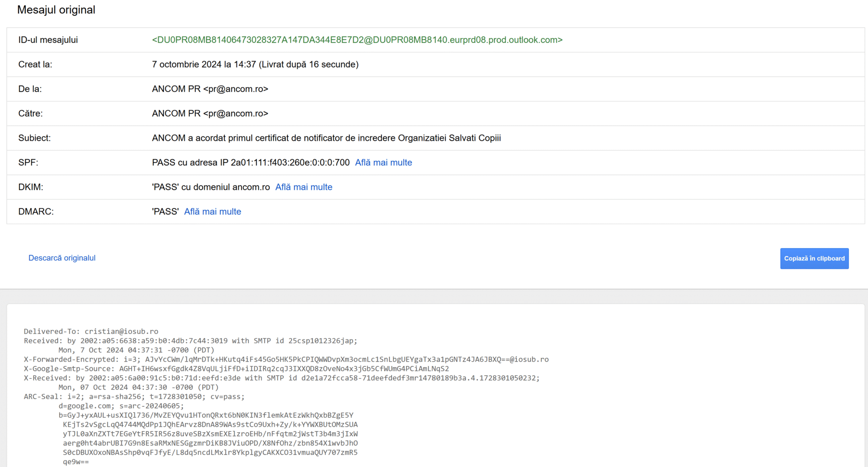Click the 'Mesajul original' page heading
This screenshot has width=868, height=467.
[56, 10]
